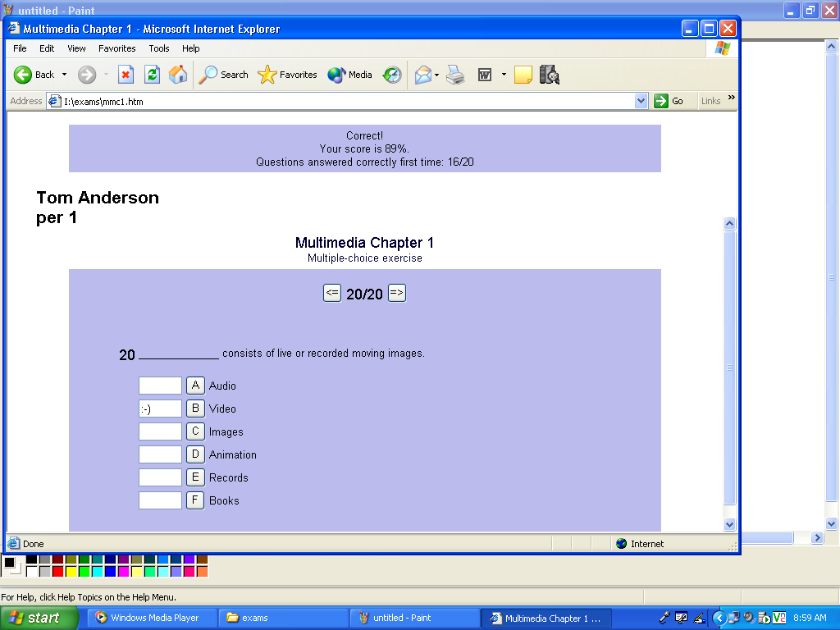Go to Home page icon
The height and width of the screenshot is (630, 840).
[178, 75]
